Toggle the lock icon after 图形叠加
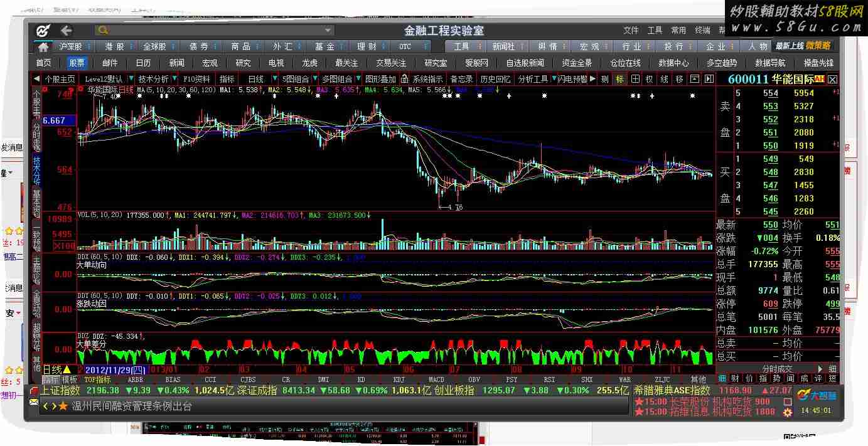The image size is (868, 446). (x=404, y=79)
